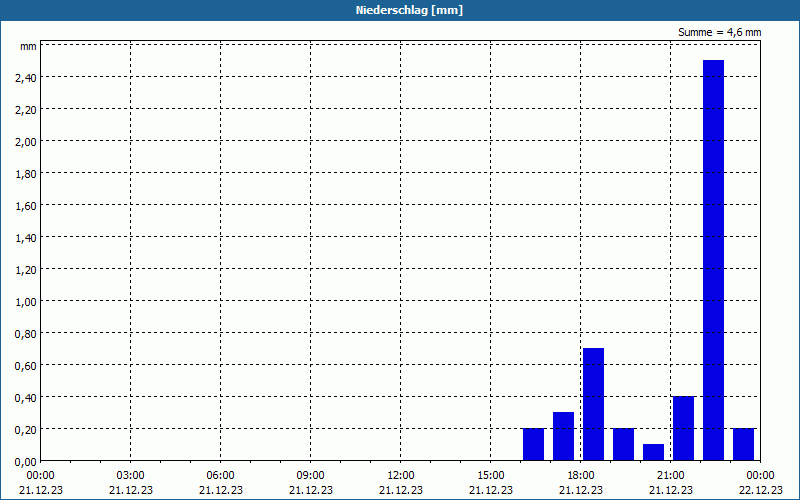The height and width of the screenshot is (500, 800).
Task: Click the 12:00 time axis label
Action: coord(401,476)
